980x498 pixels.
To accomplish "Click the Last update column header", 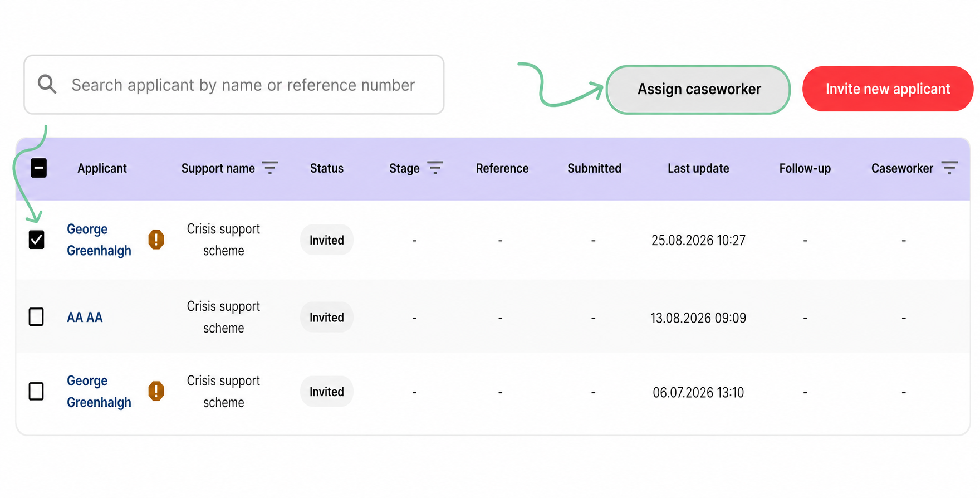I will pos(698,168).
